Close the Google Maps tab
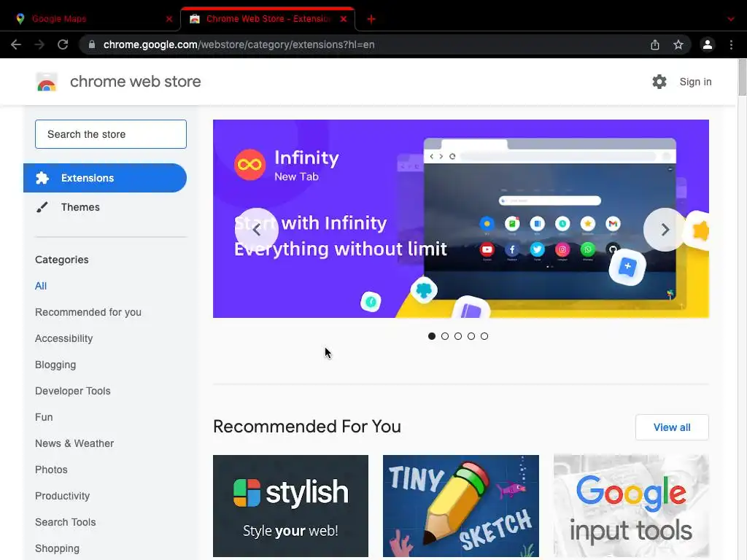The width and height of the screenshot is (747, 560). tap(169, 19)
